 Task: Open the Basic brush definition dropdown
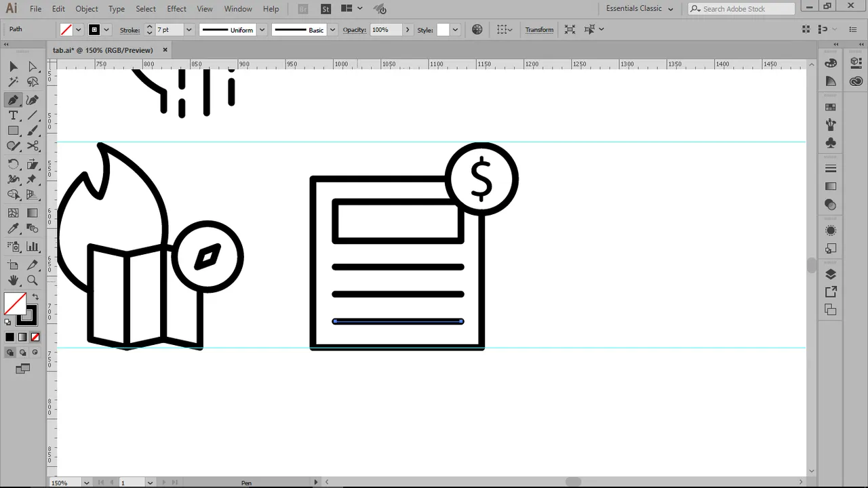tap(332, 30)
